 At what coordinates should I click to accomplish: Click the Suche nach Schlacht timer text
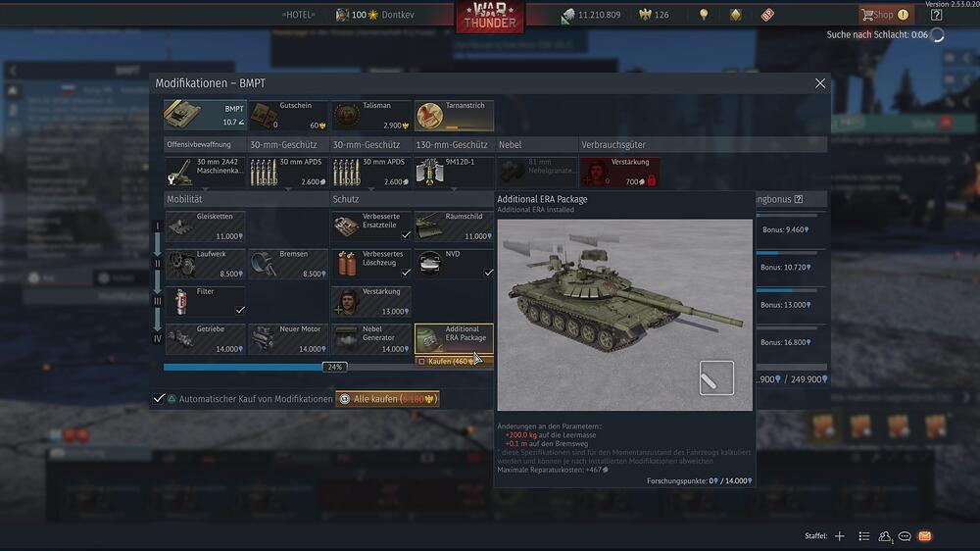pos(877,35)
